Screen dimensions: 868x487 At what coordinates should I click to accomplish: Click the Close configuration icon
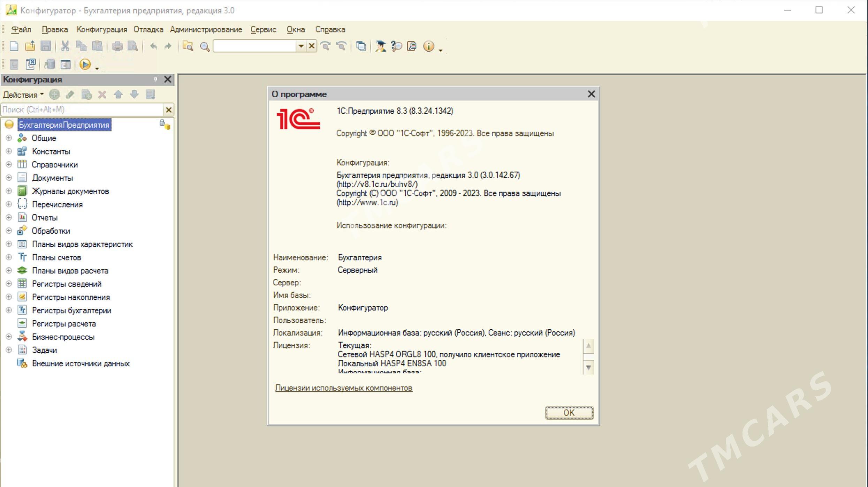click(31, 64)
